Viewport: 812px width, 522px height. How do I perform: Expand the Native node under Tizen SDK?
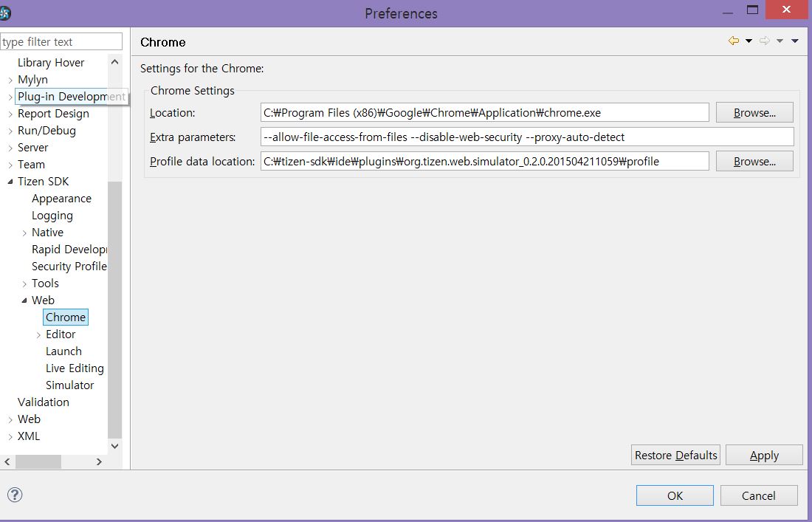[24, 233]
